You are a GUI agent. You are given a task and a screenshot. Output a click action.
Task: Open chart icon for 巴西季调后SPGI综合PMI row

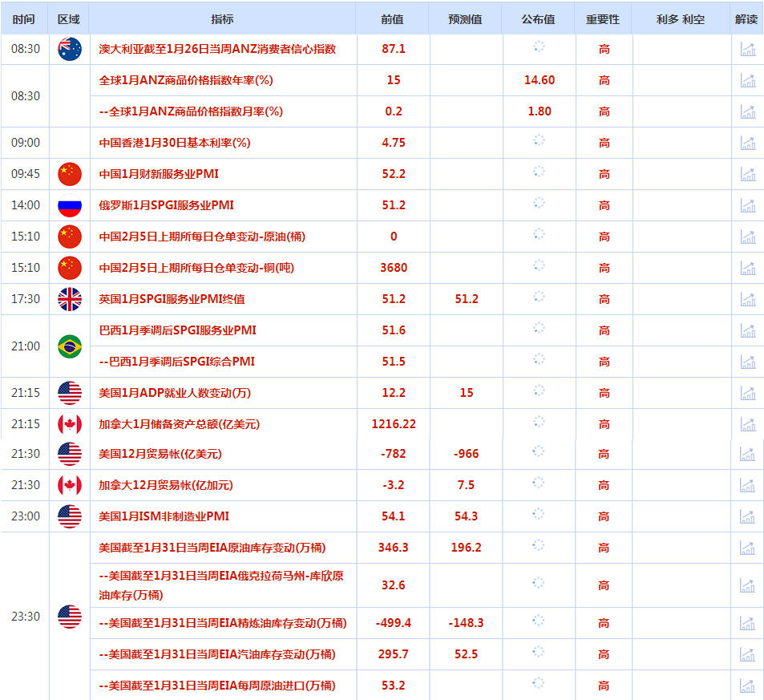click(x=748, y=362)
